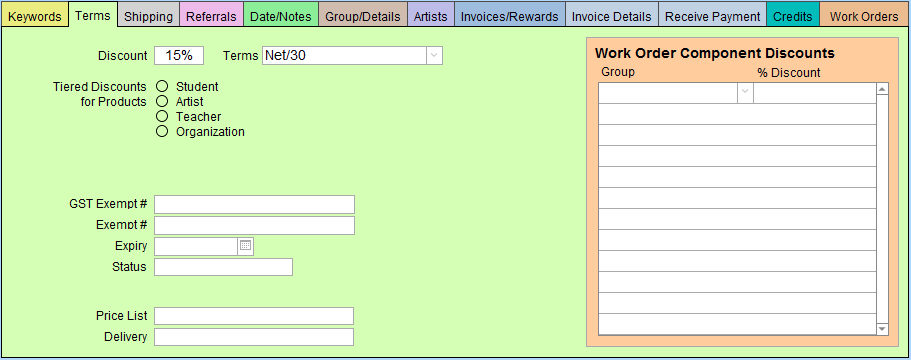Click the Delivery input field
Image resolution: width=911 pixels, height=360 pixels.
(x=254, y=337)
